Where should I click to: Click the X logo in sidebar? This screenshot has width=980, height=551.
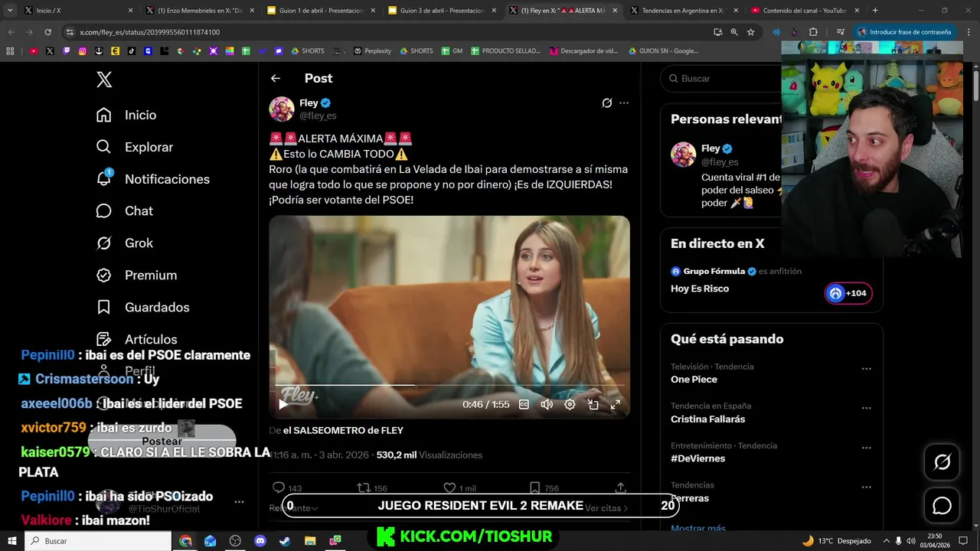point(104,79)
